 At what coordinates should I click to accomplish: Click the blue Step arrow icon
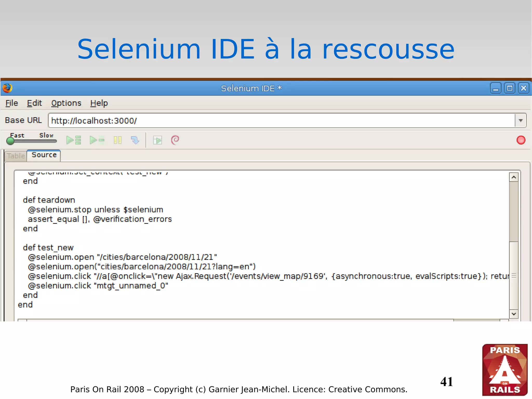[135, 140]
